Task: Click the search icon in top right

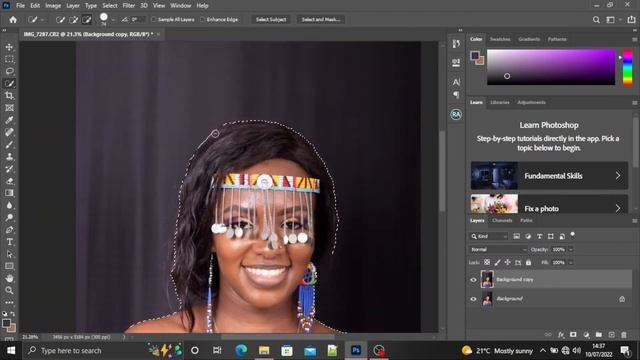Action: pos(596,20)
